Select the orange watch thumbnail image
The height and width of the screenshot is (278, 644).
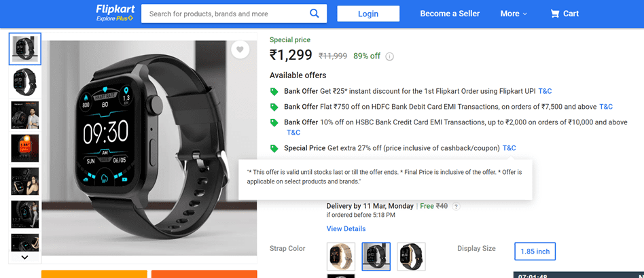(25, 148)
